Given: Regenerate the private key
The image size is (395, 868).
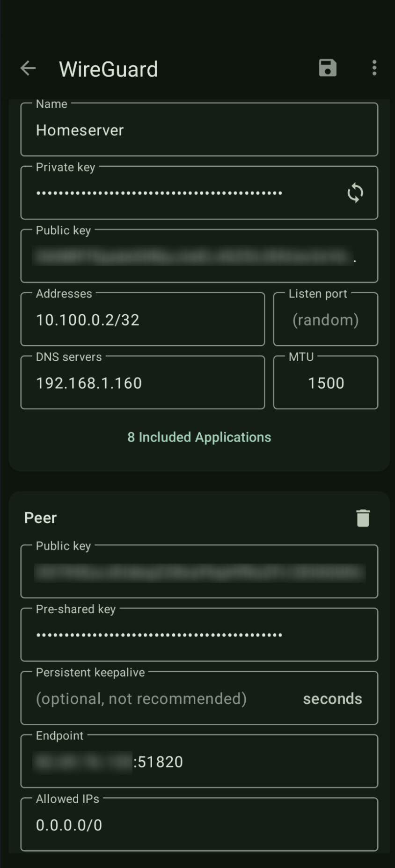Looking at the screenshot, I should [x=355, y=193].
